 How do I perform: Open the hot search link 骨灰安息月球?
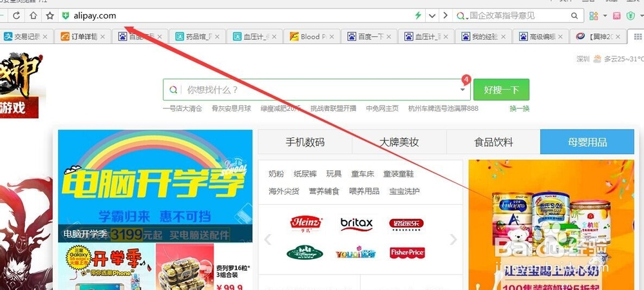click(231, 108)
